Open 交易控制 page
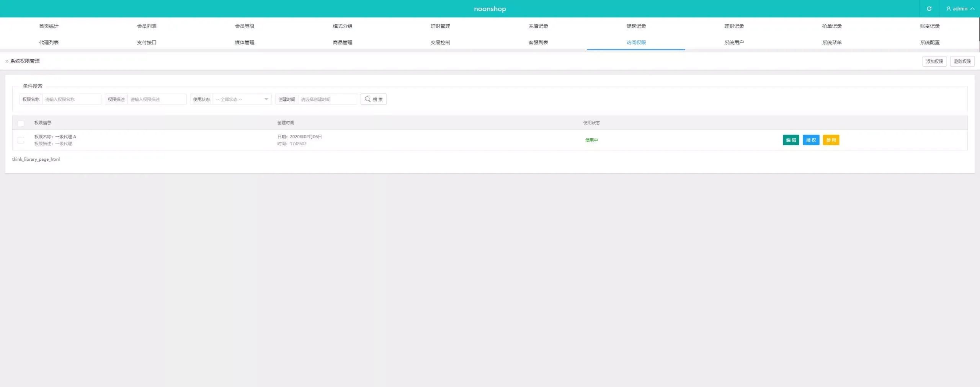 (440, 42)
